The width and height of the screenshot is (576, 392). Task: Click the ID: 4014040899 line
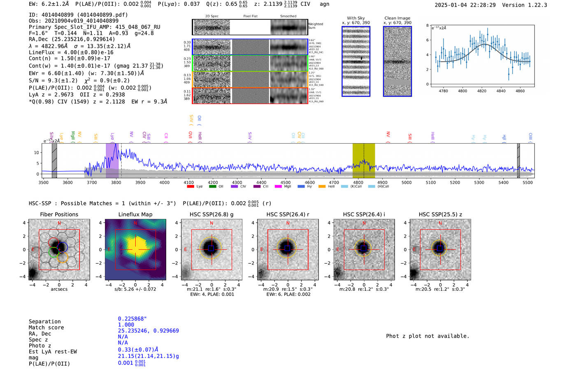[78, 15]
